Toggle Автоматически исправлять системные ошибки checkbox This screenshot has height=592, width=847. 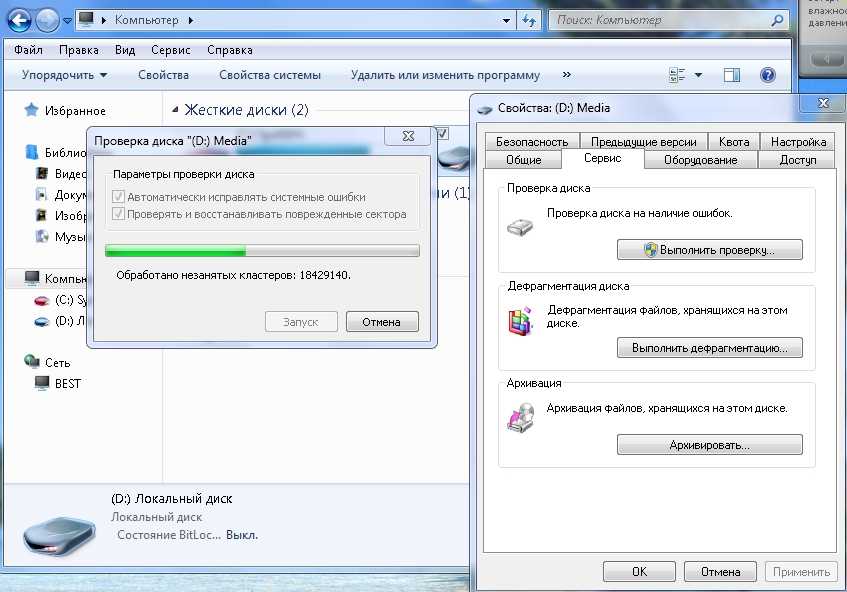[119, 197]
